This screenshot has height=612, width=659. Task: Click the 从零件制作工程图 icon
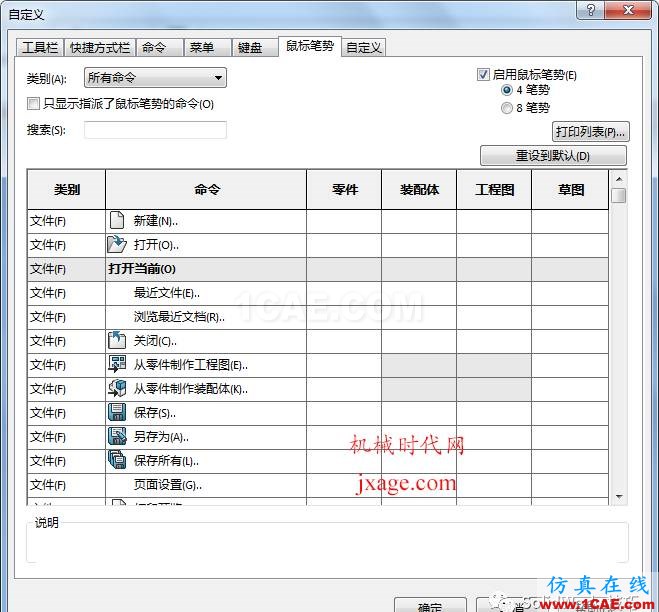117,364
